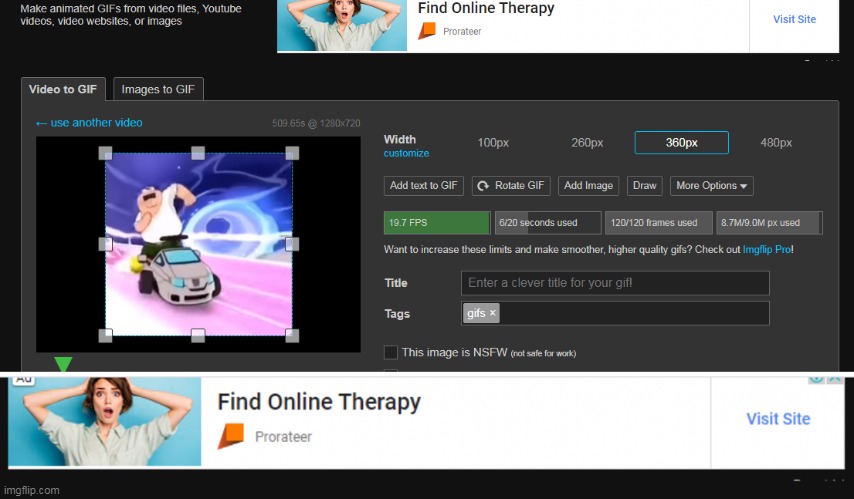Viewport: 854px width, 499px height.
Task: Switch to the Images to GIF tab
Action: coord(158,89)
